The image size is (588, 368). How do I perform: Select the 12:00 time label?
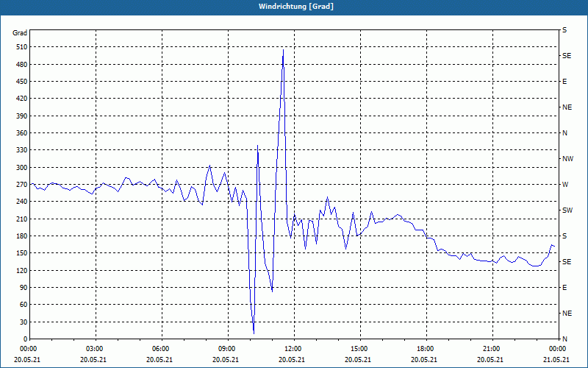pyautogui.click(x=293, y=349)
